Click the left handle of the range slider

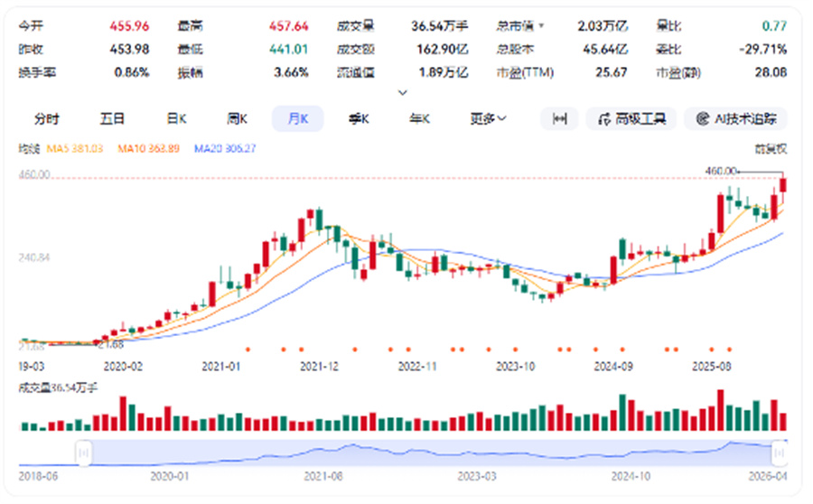83,453
